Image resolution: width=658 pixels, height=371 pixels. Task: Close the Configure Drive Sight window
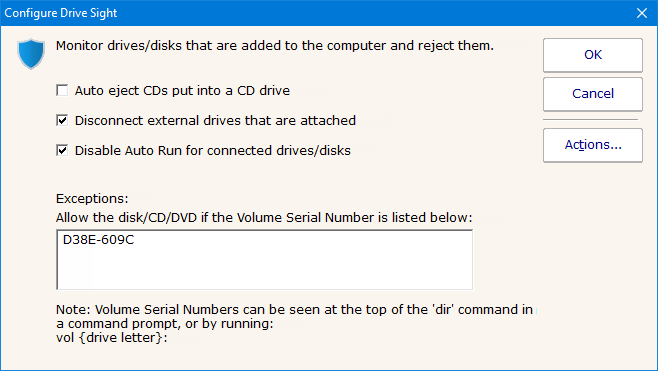coord(642,13)
